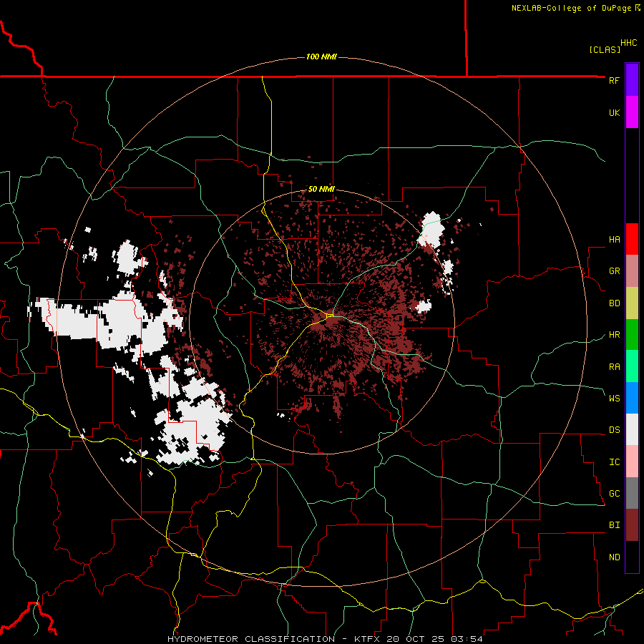Screen dimensions: 644x644
Task: Click the "IC" legend label
Action: [614, 462]
